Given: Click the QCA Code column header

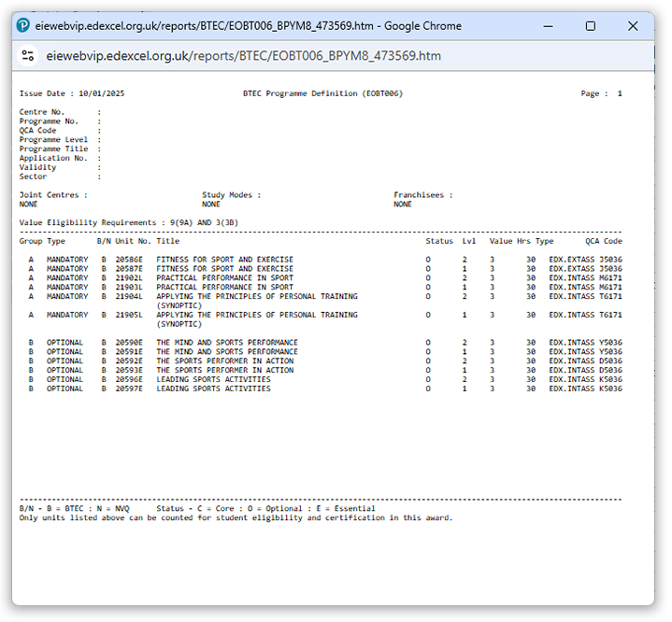Looking at the screenshot, I should pos(604,241).
